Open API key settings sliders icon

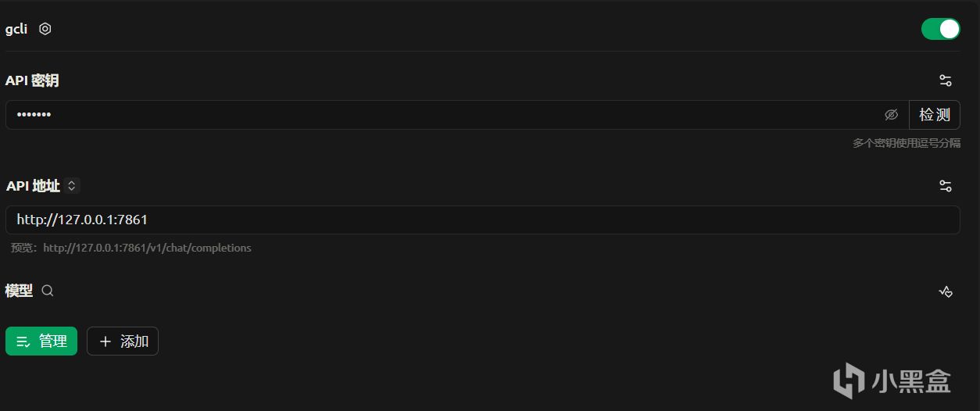coord(946,80)
